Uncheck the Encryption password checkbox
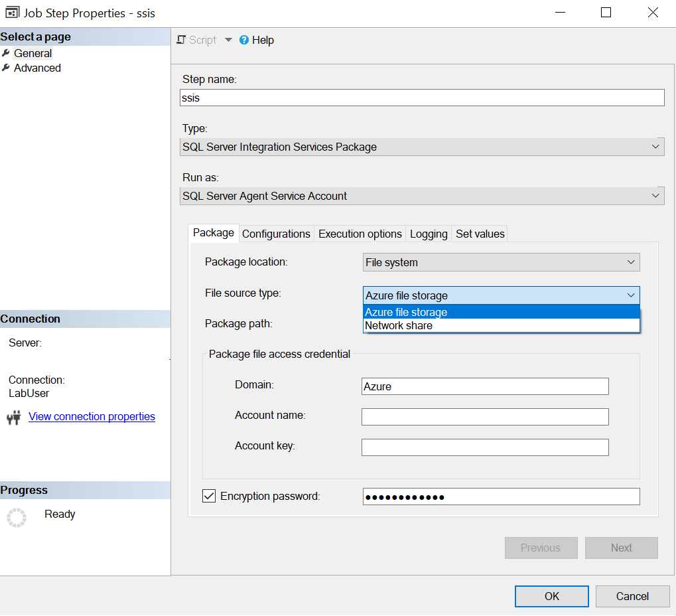This screenshot has width=676, height=616. coord(208,496)
